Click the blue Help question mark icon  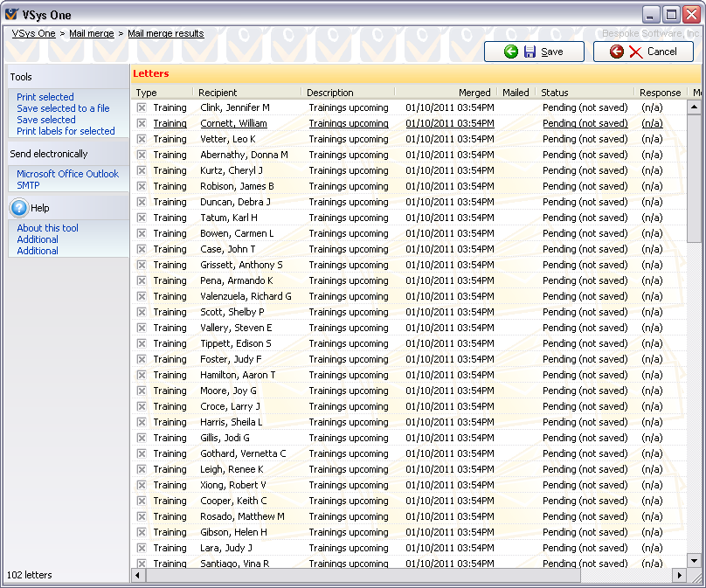pyautogui.click(x=19, y=208)
